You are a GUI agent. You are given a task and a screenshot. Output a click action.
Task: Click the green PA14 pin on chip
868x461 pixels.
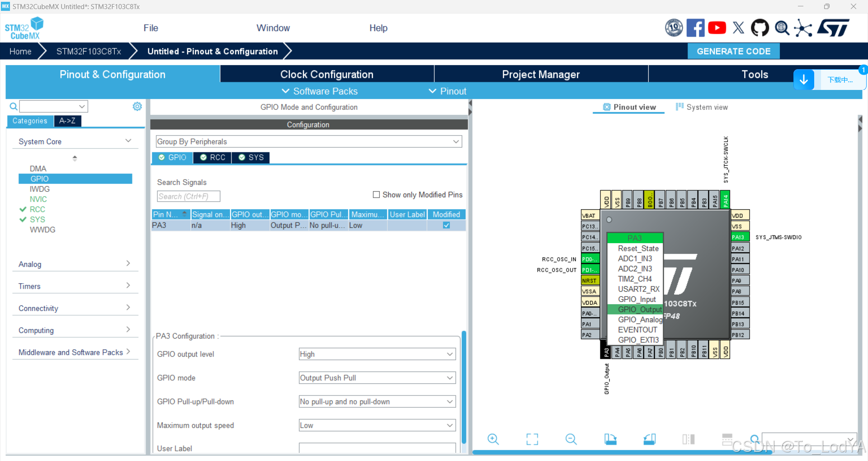tap(725, 199)
